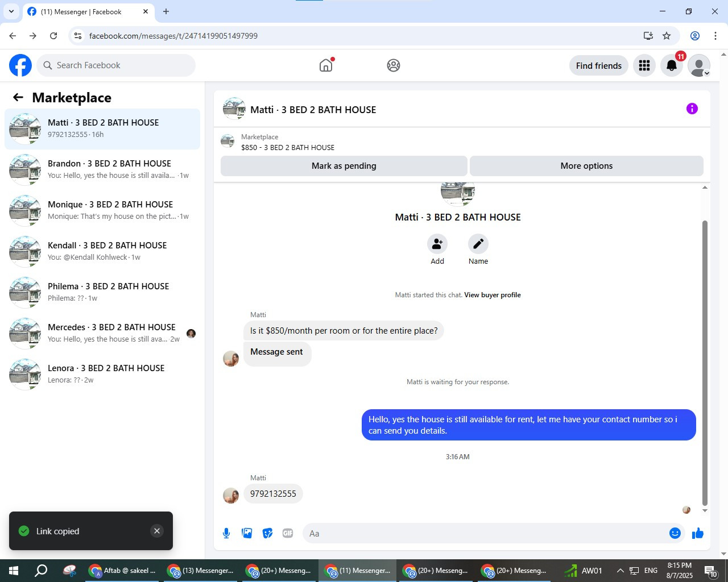Click the Find friends button
Viewport: 728px width, 582px height.
point(599,65)
